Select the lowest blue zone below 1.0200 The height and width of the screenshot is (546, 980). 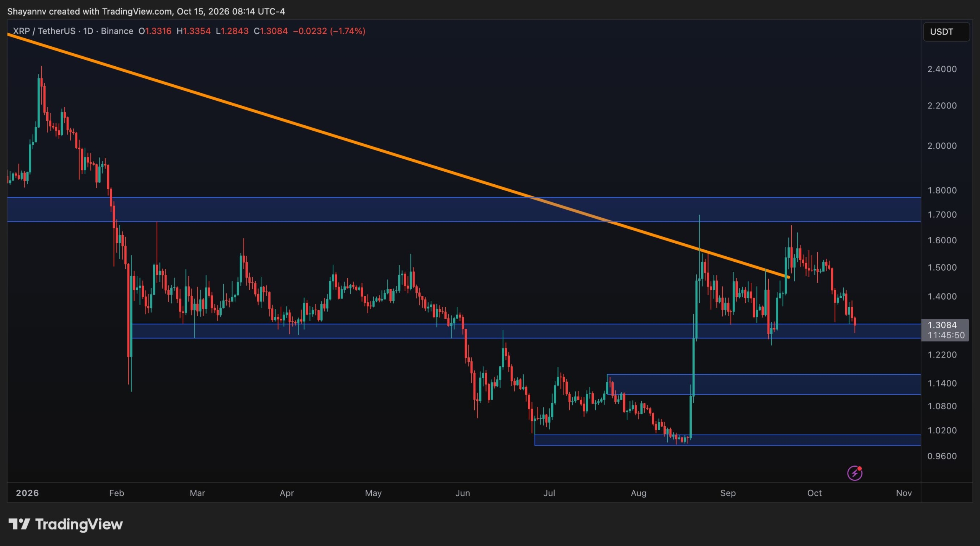point(727,440)
